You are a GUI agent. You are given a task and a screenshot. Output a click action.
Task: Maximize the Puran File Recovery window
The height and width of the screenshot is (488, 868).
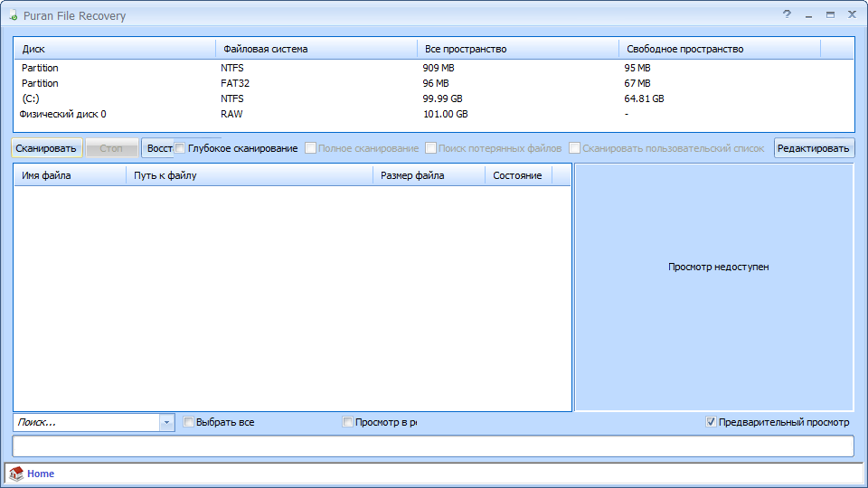coord(830,15)
